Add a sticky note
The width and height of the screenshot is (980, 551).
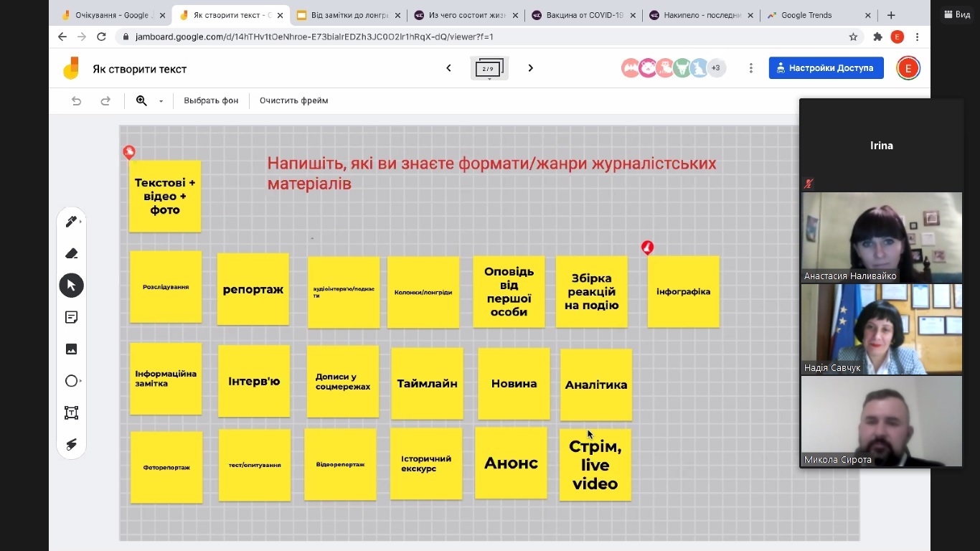(x=71, y=317)
